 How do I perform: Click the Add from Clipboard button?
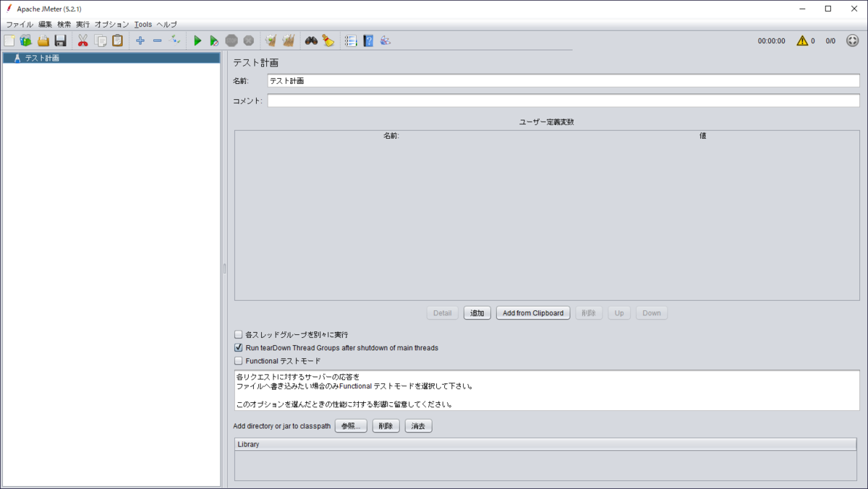[533, 313]
